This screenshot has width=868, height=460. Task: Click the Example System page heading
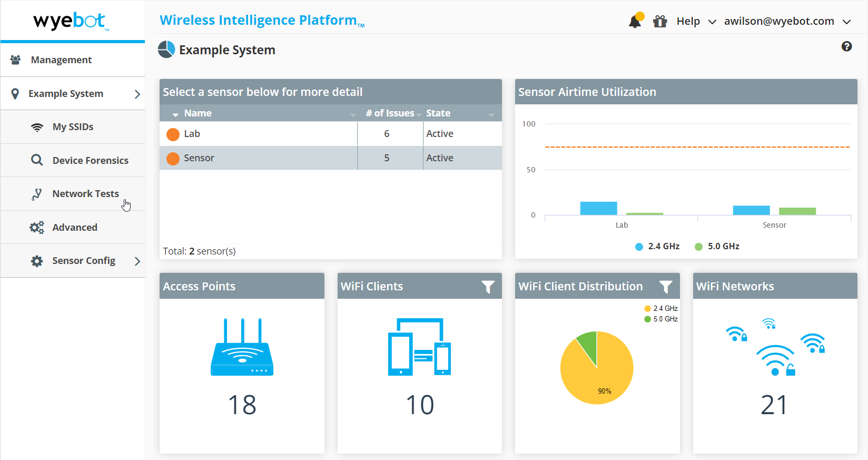[x=227, y=50]
